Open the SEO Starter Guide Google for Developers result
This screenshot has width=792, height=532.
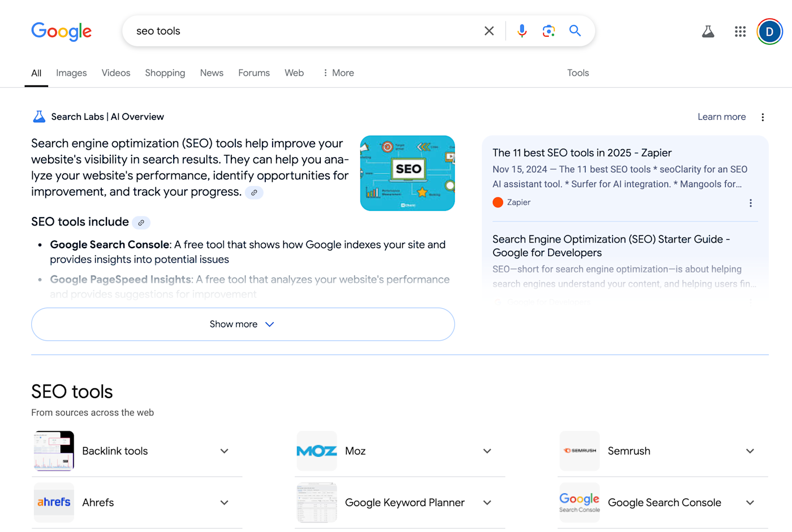click(611, 246)
